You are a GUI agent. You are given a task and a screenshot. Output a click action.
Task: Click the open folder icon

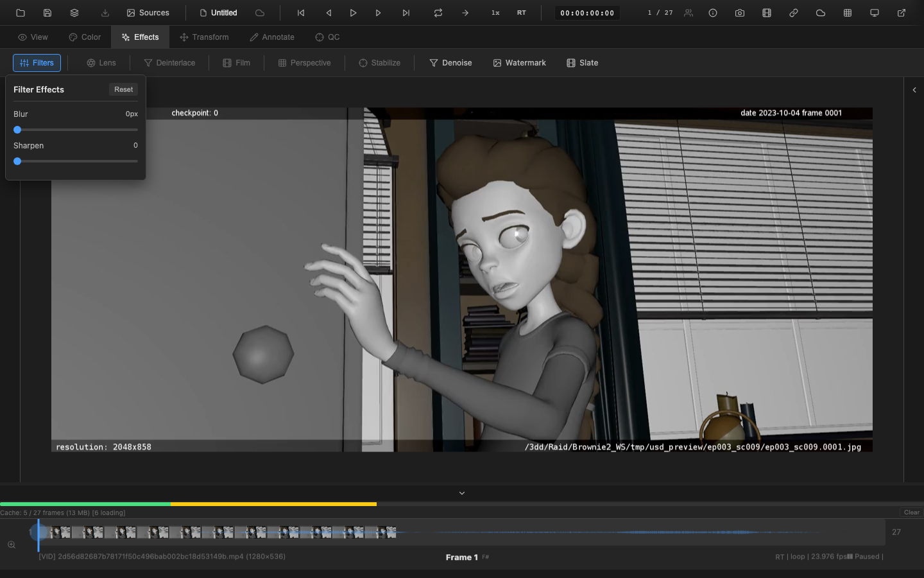[21, 13]
